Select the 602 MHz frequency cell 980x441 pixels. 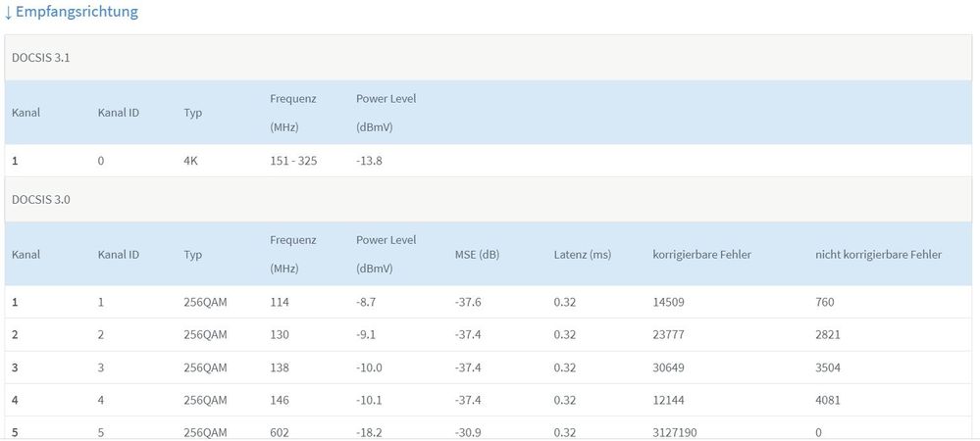click(280, 430)
